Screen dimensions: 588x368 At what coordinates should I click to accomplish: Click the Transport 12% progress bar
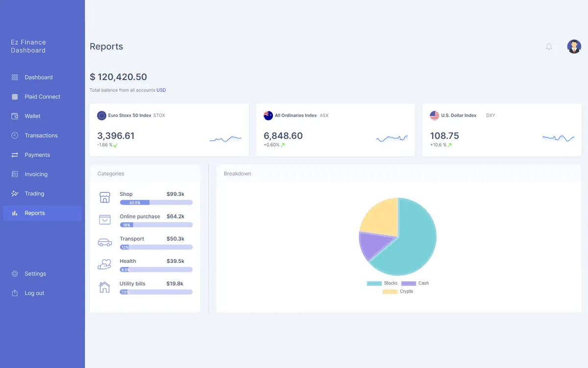click(156, 247)
